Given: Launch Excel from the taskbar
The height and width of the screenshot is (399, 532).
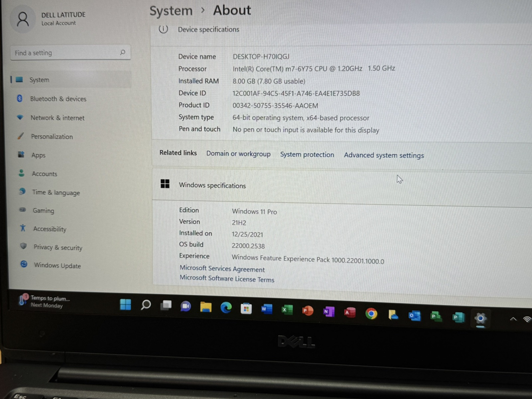Looking at the screenshot, I should (x=287, y=310).
